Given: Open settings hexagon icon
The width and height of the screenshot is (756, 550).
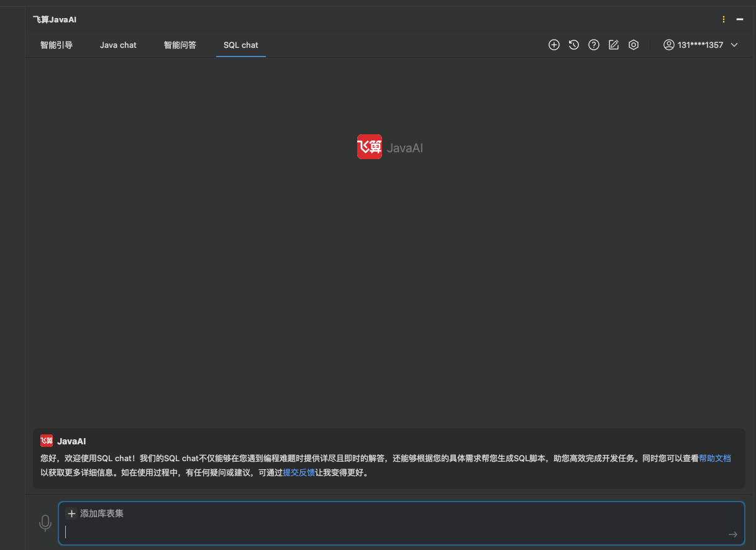Looking at the screenshot, I should (x=634, y=45).
